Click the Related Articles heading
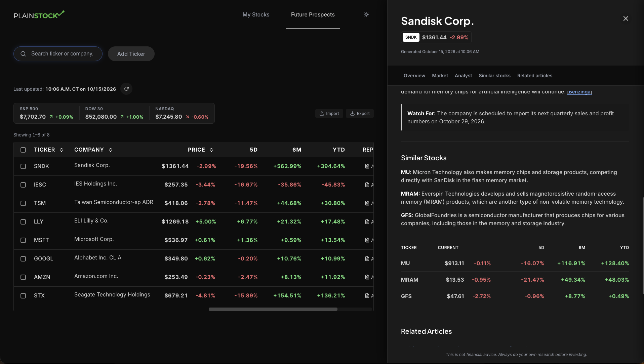 click(426, 331)
